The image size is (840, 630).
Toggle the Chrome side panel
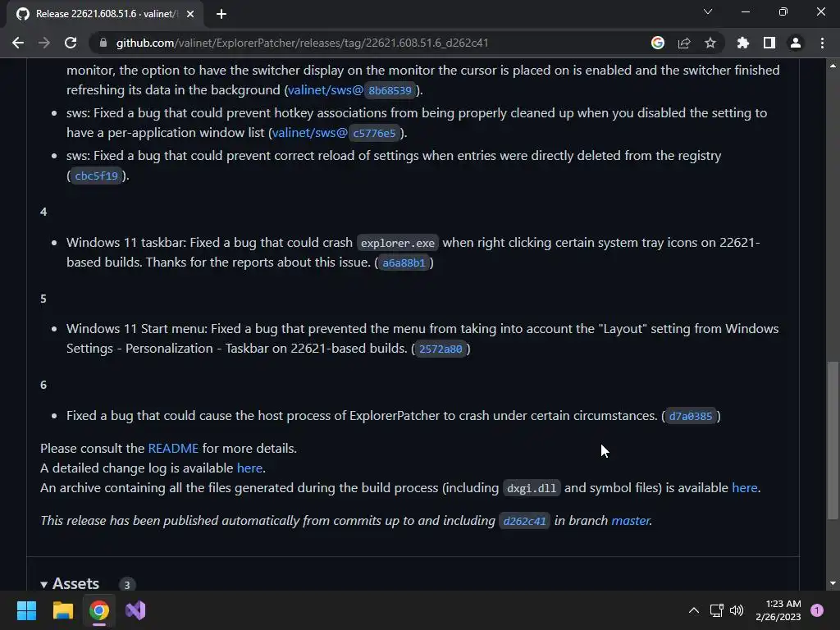769,43
